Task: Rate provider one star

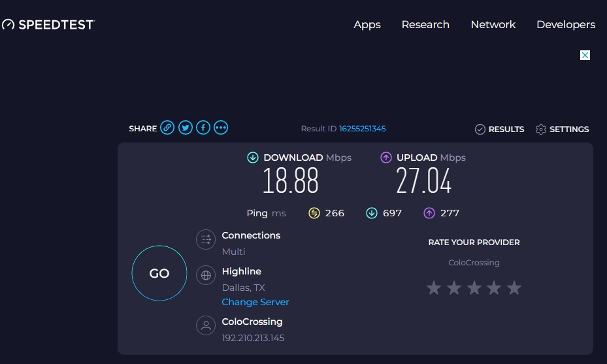Action: click(434, 288)
